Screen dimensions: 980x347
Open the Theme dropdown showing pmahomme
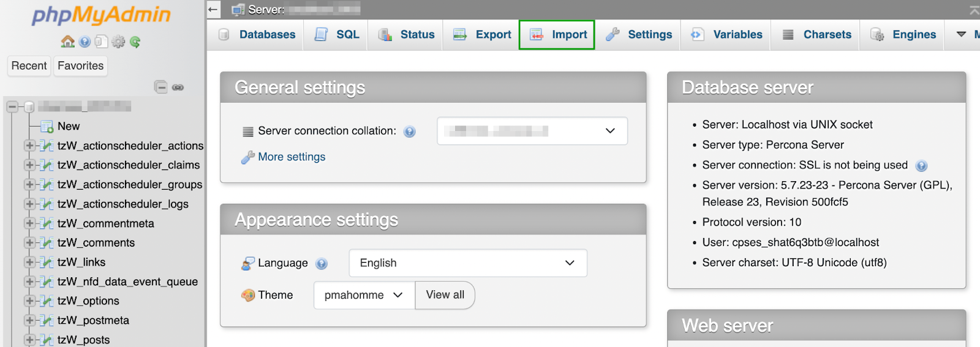click(364, 295)
